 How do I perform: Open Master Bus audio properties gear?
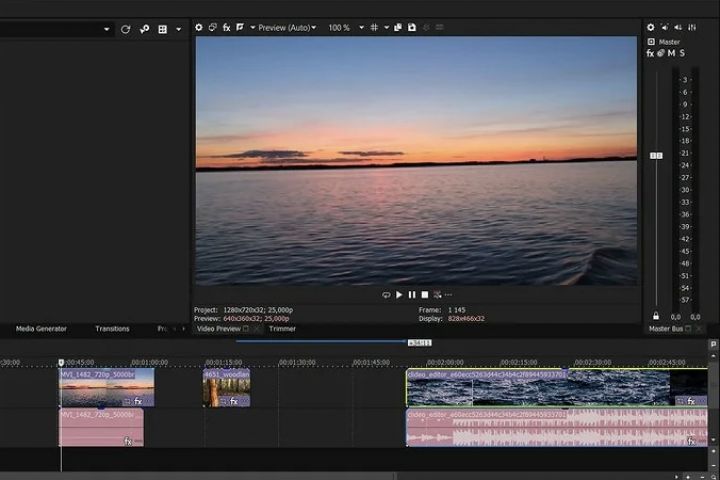[x=651, y=28]
